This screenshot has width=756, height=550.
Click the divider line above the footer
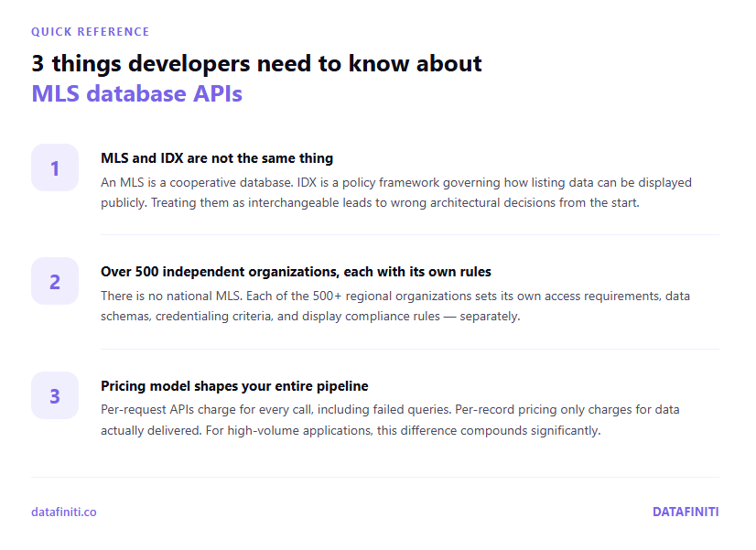click(375, 477)
